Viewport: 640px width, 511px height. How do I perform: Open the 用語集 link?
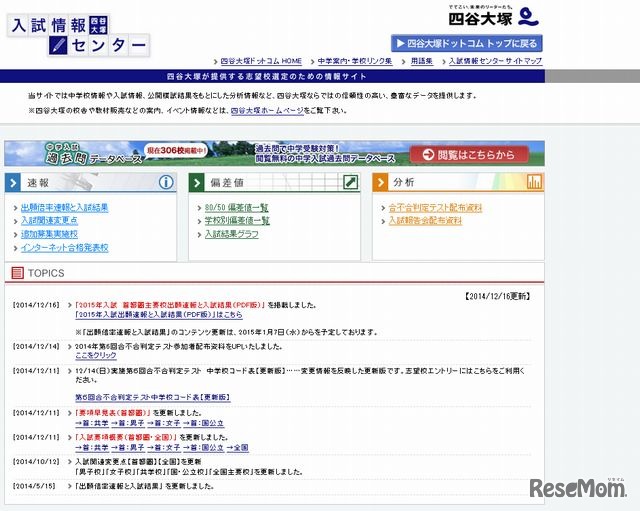tap(422, 61)
